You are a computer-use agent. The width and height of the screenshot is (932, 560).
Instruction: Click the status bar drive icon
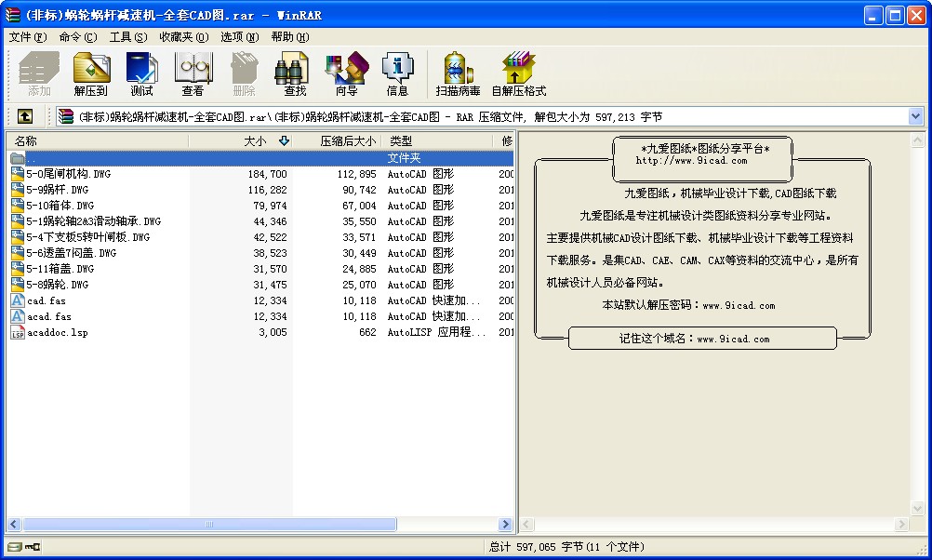[15, 547]
